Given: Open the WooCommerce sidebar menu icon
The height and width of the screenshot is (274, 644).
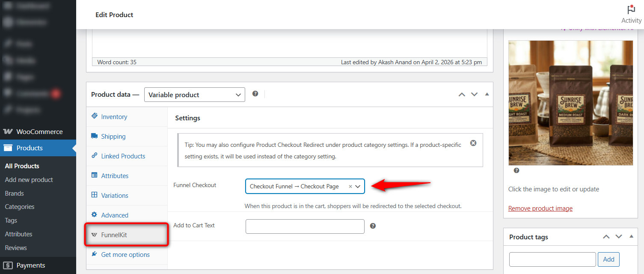Looking at the screenshot, I should [7, 131].
